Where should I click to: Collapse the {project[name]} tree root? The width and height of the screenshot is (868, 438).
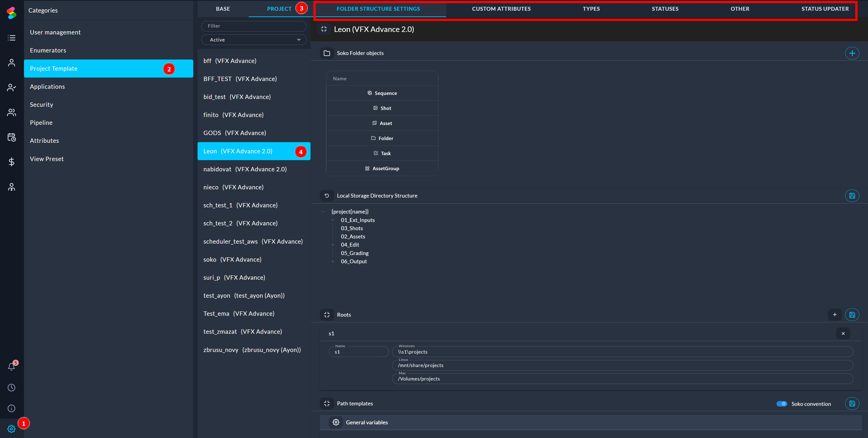tap(323, 212)
